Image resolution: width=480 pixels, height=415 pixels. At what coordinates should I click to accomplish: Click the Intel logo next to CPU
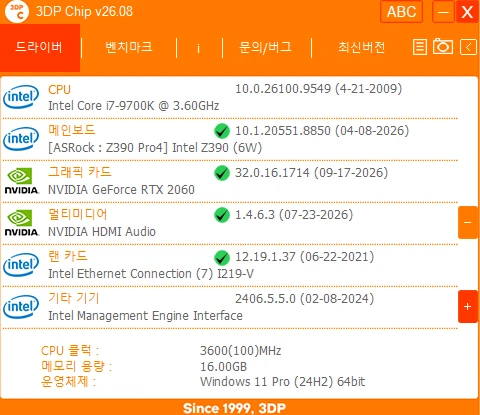coord(21,97)
